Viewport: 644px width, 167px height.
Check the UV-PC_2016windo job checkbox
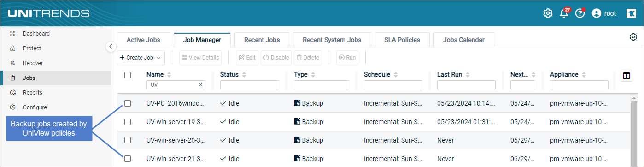click(x=128, y=103)
